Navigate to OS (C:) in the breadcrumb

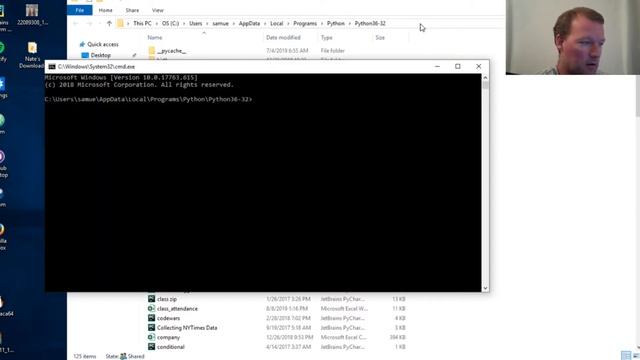(170, 24)
